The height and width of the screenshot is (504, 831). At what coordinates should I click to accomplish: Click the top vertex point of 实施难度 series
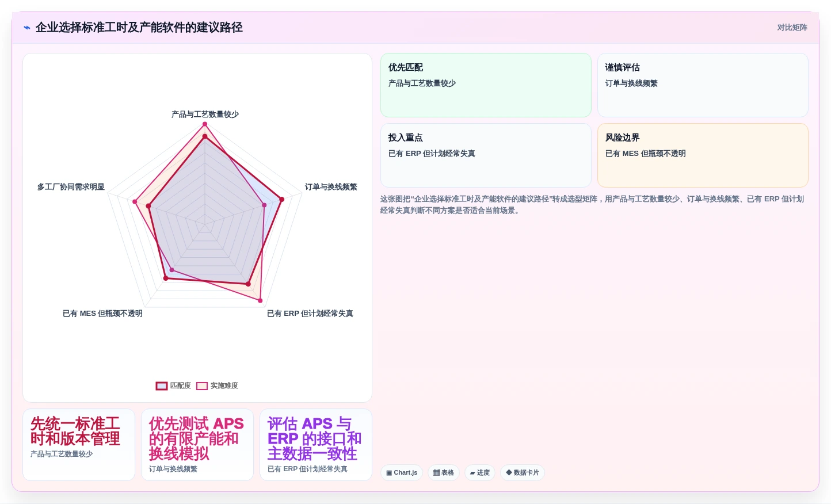coord(204,124)
